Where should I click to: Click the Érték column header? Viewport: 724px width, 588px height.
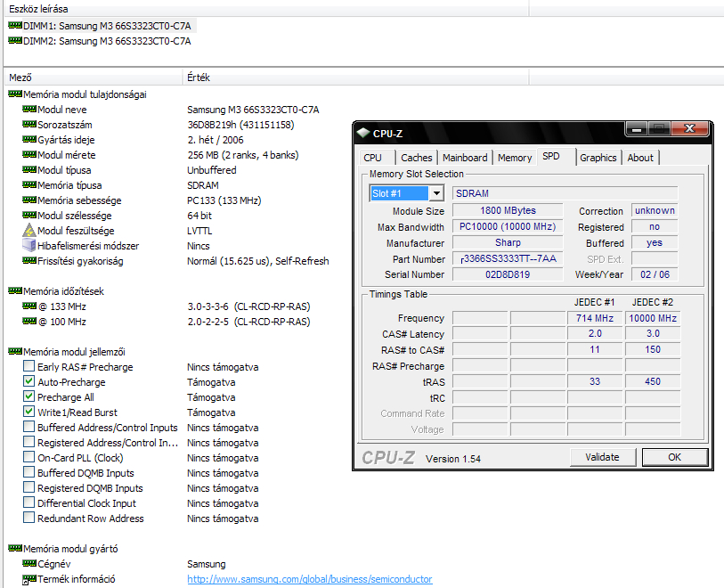click(355, 78)
